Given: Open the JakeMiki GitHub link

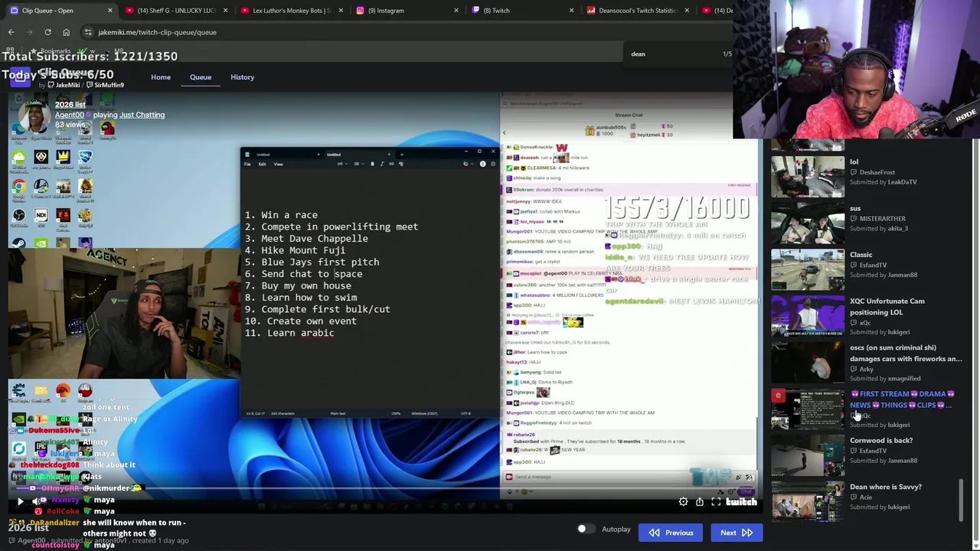Looking at the screenshot, I should pyautogui.click(x=64, y=85).
